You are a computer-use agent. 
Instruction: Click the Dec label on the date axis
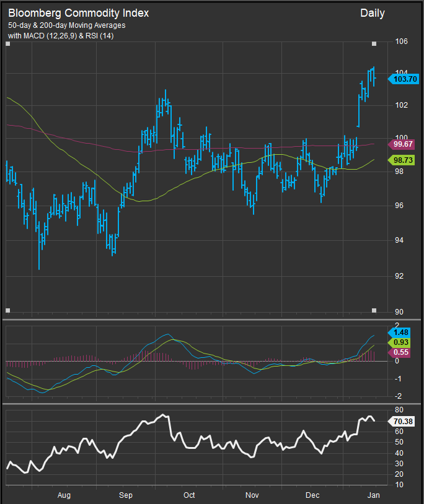point(312,495)
